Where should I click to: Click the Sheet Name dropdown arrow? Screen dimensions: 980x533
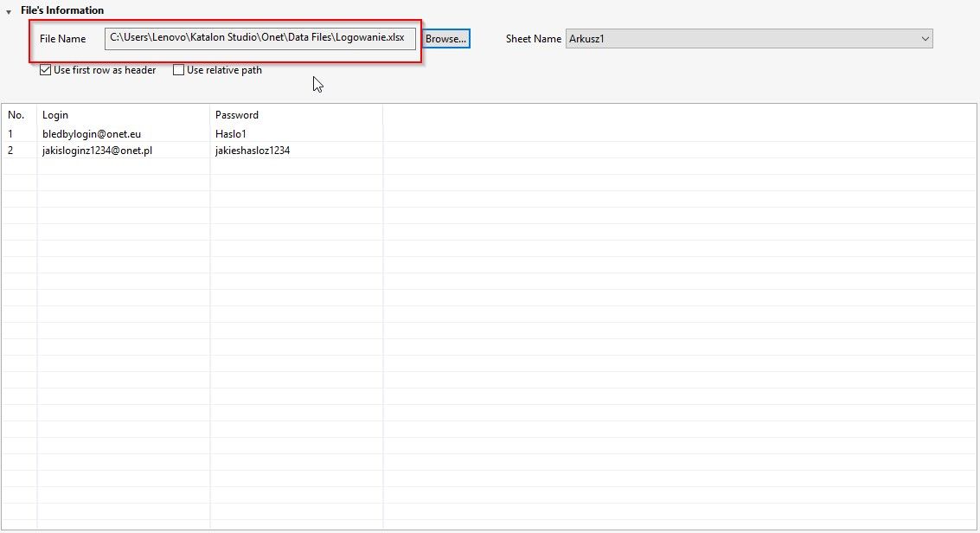pyautogui.click(x=925, y=39)
